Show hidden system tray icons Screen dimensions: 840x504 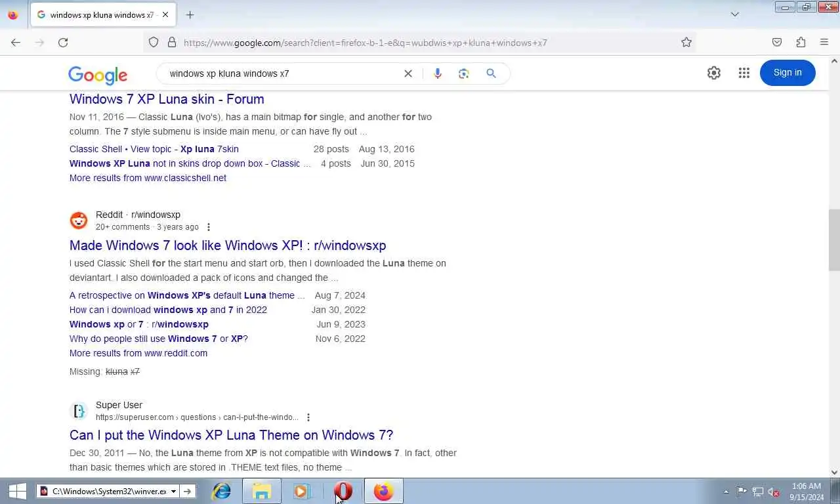click(726, 492)
